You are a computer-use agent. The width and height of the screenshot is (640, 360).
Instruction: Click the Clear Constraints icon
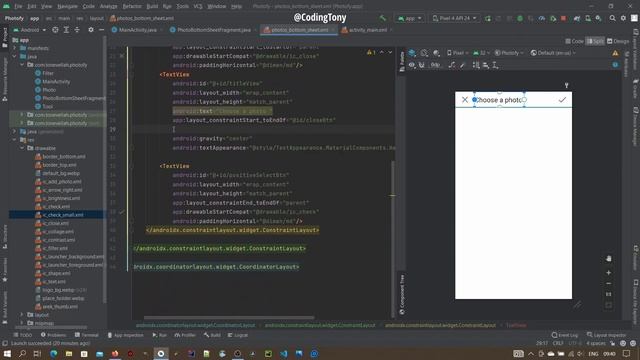[452, 65]
